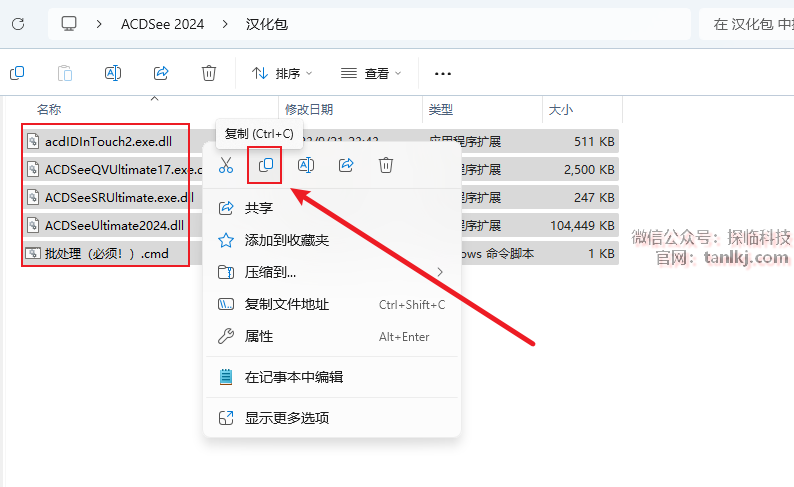Expand the arrow beside 压缩到...
Viewport: 794px width, 487px height.
point(440,272)
